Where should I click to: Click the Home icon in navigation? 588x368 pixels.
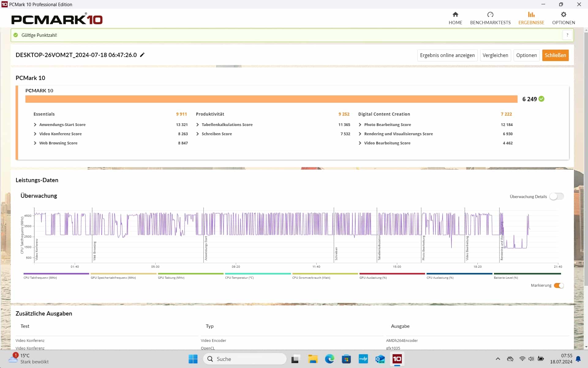[455, 15]
